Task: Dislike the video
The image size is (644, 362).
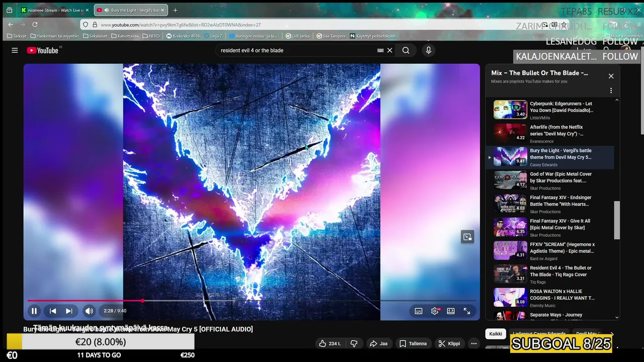Action: point(354,344)
